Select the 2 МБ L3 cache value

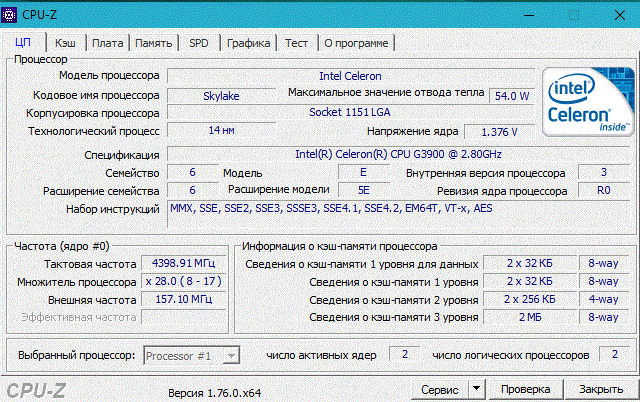530,317
